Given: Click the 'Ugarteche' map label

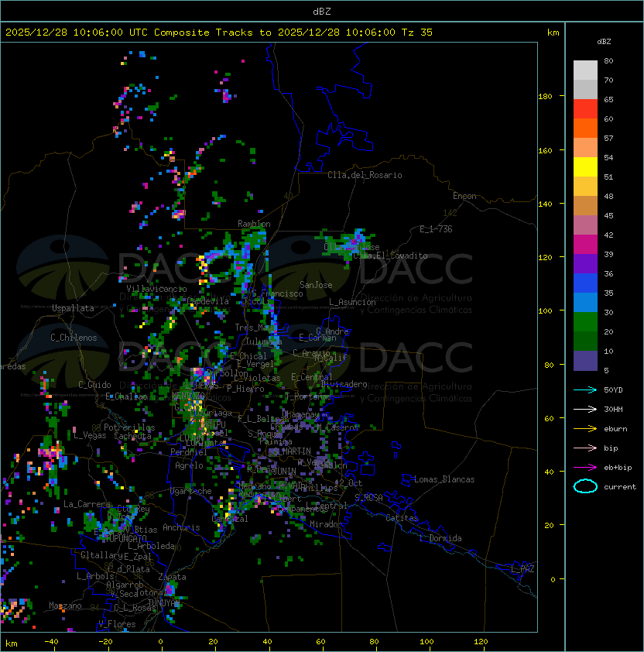Looking at the screenshot, I should click(x=191, y=491).
